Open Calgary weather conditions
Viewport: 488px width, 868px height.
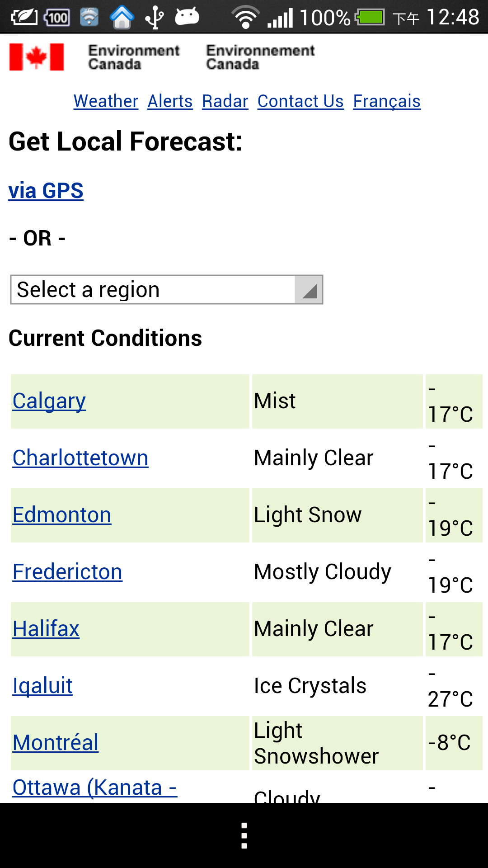pos(49,401)
